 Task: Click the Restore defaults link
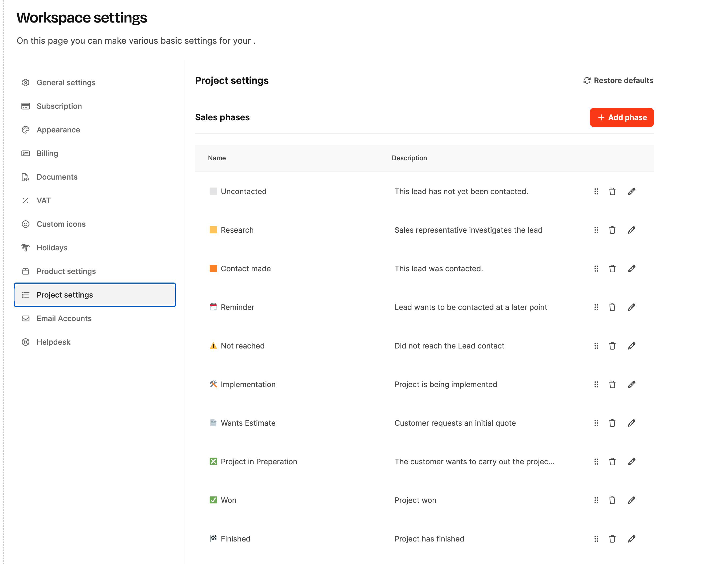[623, 81]
